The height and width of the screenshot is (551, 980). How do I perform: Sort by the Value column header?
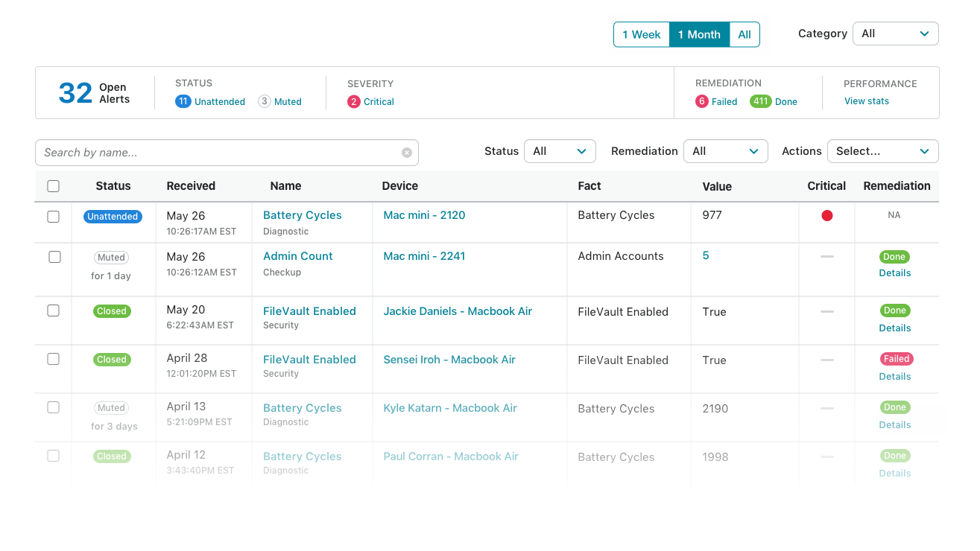point(717,187)
